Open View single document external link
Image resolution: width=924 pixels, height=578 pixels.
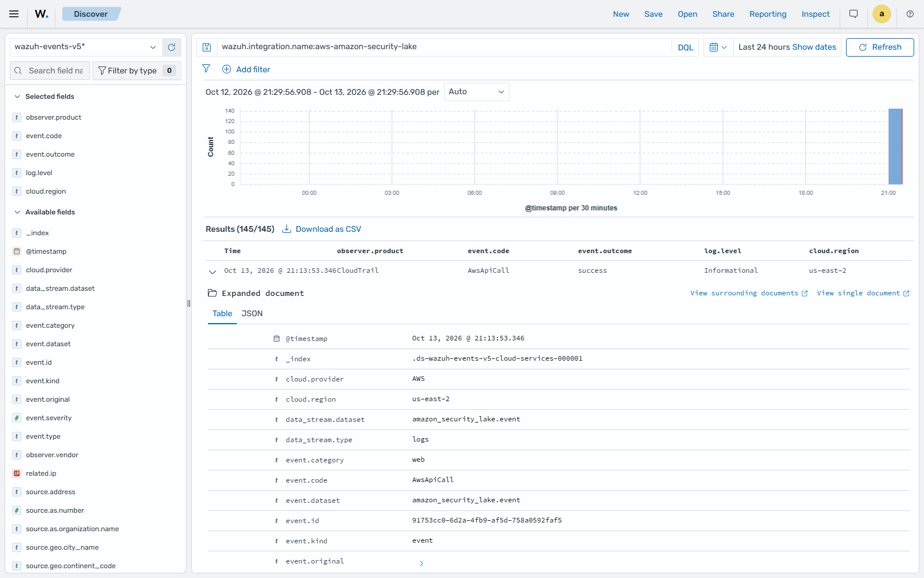pyautogui.click(x=863, y=293)
